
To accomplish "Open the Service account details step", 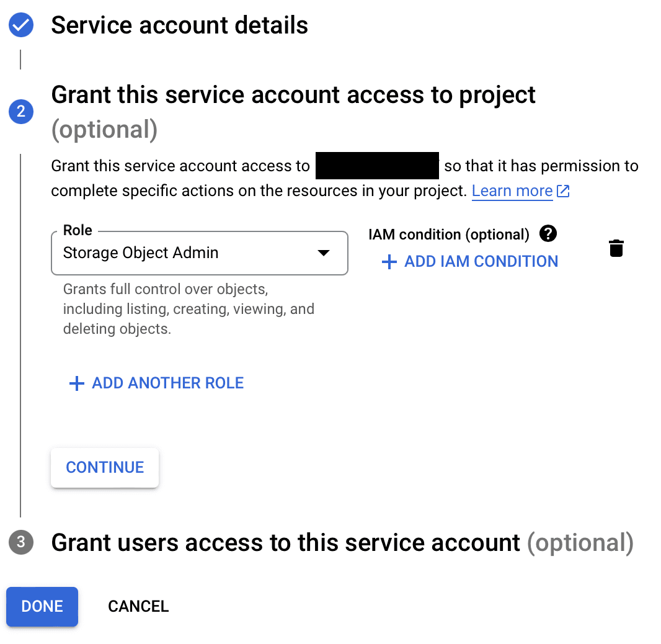I will tap(179, 25).
